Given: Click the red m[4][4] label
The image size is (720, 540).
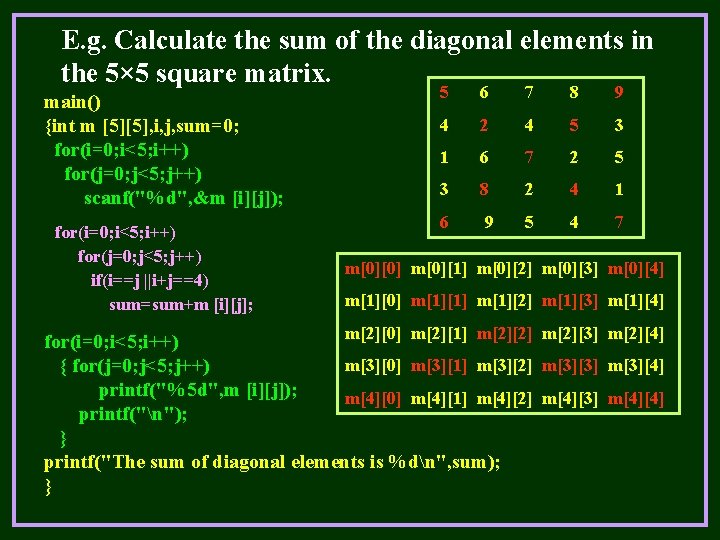Looking at the screenshot, I should click(x=636, y=399).
